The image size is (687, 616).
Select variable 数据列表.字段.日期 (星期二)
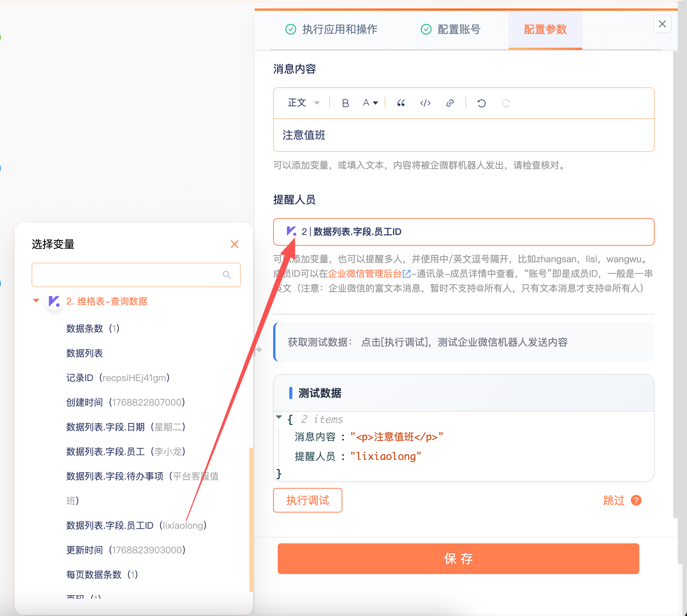[126, 427]
